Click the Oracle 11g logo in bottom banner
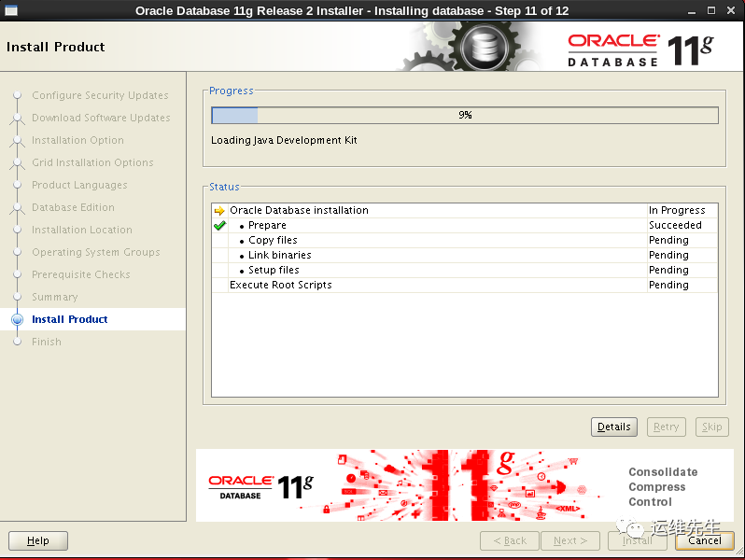The image size is (745, 560). (260, 487)
